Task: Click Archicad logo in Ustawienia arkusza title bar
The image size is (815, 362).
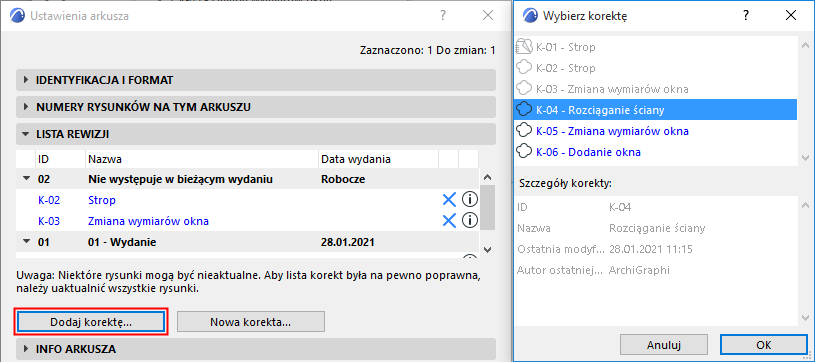Action: [17, 16]
